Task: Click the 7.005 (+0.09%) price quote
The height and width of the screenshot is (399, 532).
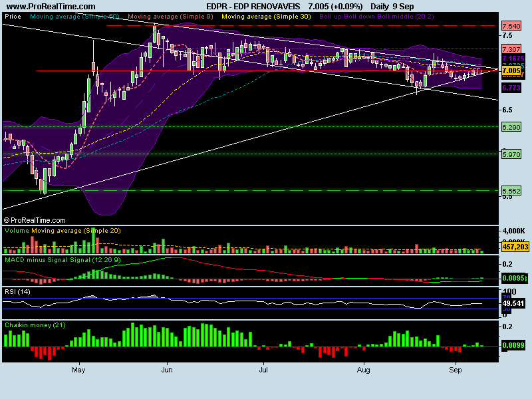Action: tap(335, 7)
